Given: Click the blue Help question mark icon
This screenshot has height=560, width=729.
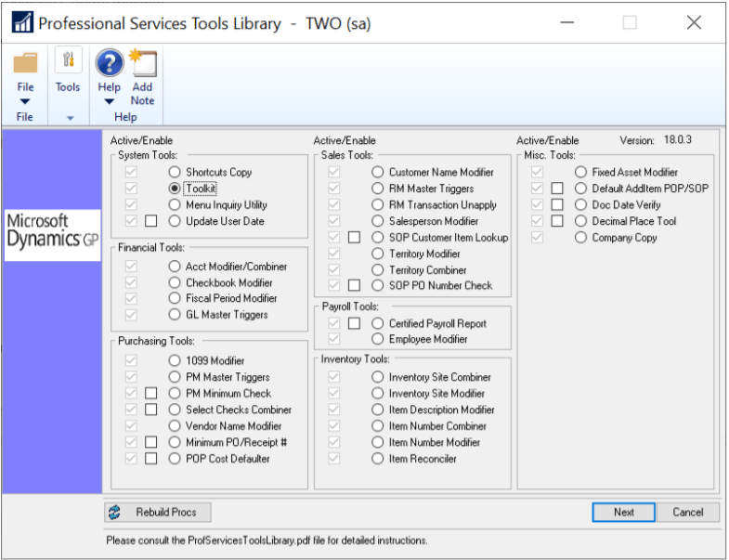Looking at the screenshot, I should coord(109,63).
